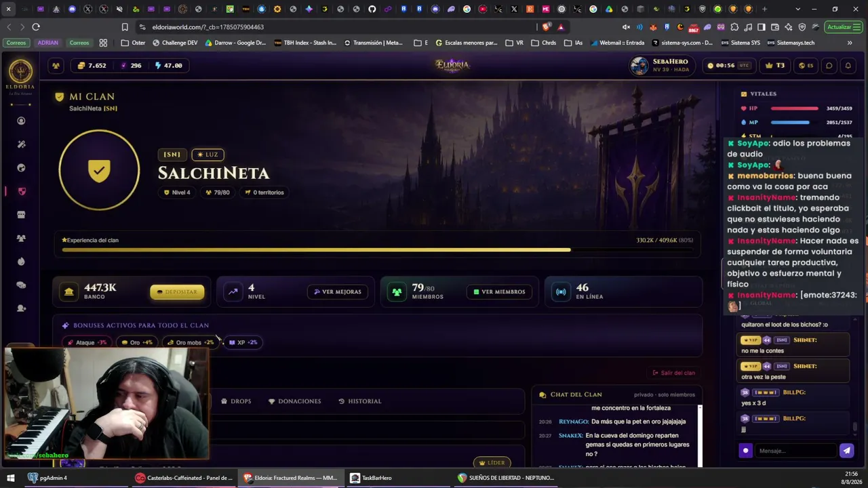Click the blue MP bar in Vitales
This screenshot has width=868, height=488.
795,123
